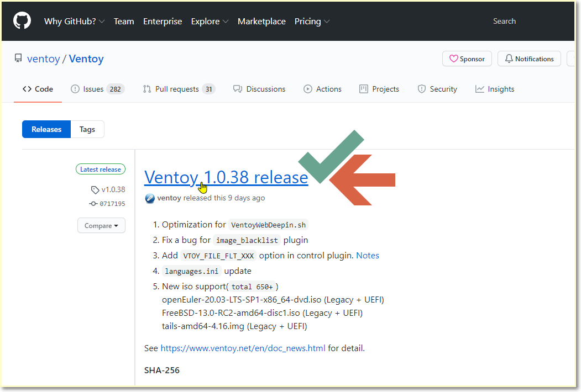The width and height of the screenshot is (581, 392).
Task: Click the VTOY_FILE_FLT_XXX code text
Action: (218, 256)
